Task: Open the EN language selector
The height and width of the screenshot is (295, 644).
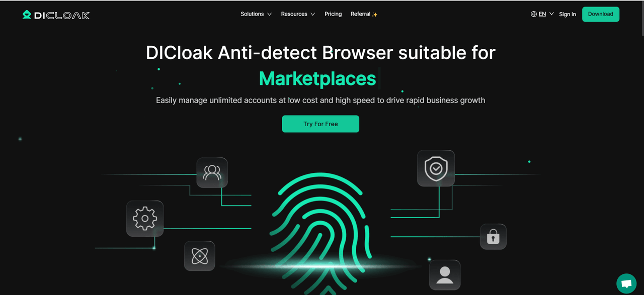Action: pos(546,14)
